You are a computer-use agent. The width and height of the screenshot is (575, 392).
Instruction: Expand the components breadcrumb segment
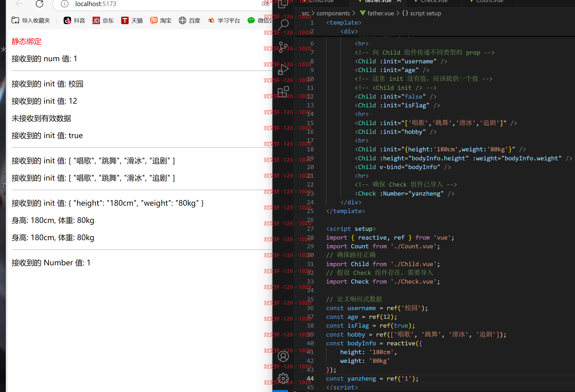coord(333,13)
